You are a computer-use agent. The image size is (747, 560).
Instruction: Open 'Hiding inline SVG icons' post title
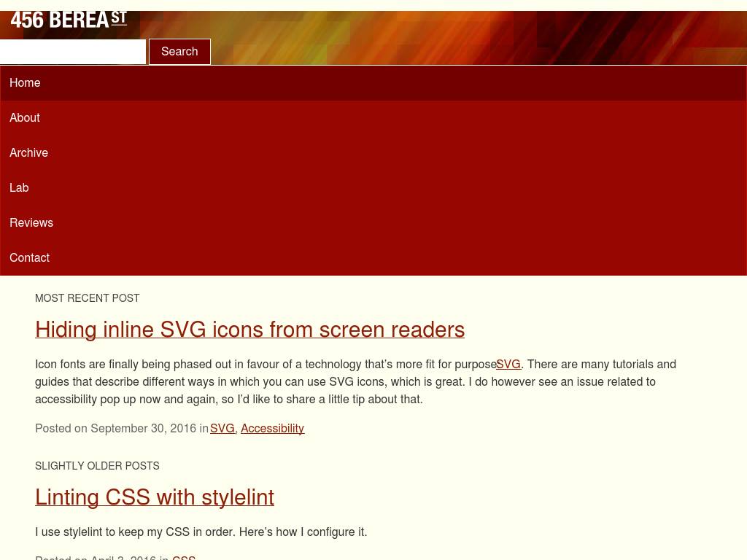tap(249, 330)
